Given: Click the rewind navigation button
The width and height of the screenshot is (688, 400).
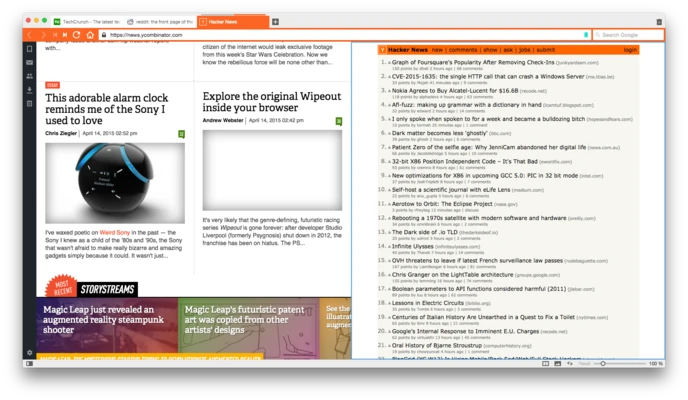Looking at the screenshot, I should tap(54, 35).
